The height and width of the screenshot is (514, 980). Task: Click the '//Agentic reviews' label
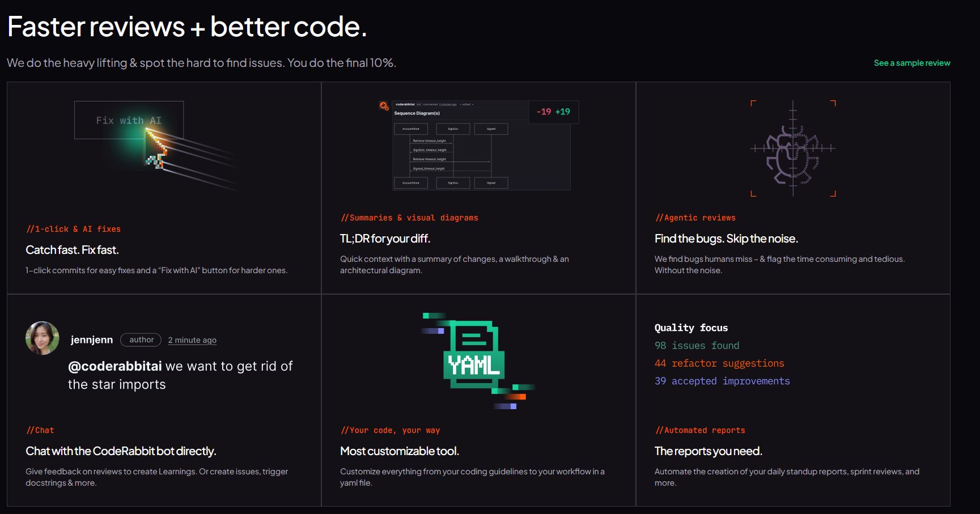[x=695, y=218]
